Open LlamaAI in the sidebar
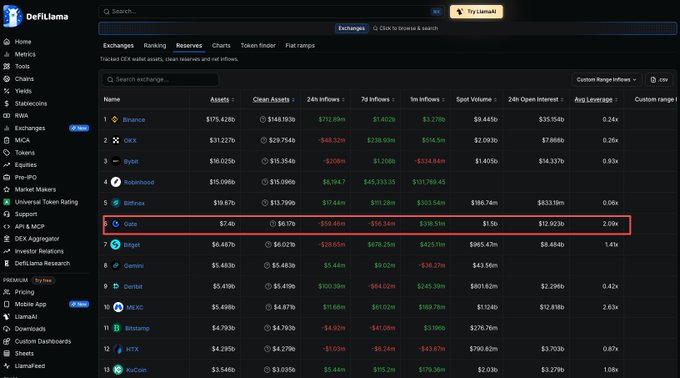Screen dimensions: 680x378 (x=26, y=317)
